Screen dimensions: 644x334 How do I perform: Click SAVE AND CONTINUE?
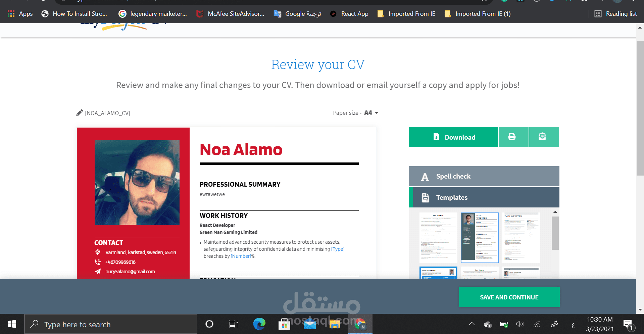[x=509, y=297]
